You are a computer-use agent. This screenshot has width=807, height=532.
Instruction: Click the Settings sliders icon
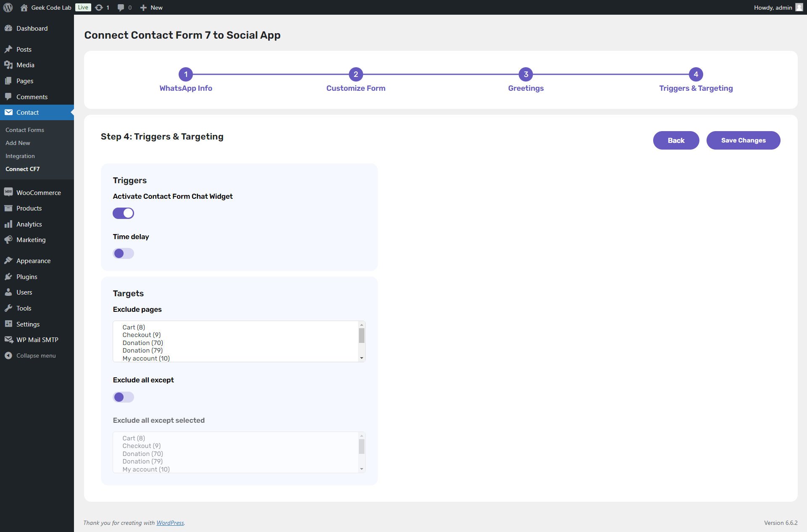click(x=8, y=324)
